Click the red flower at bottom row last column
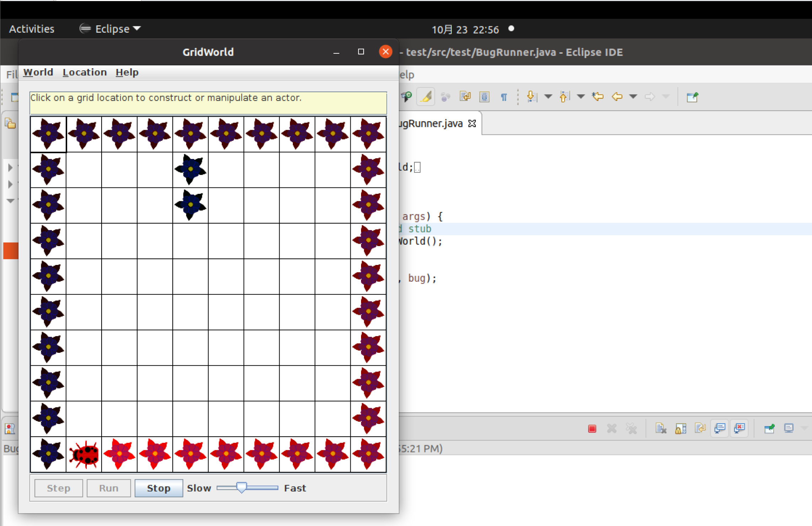 369,454
